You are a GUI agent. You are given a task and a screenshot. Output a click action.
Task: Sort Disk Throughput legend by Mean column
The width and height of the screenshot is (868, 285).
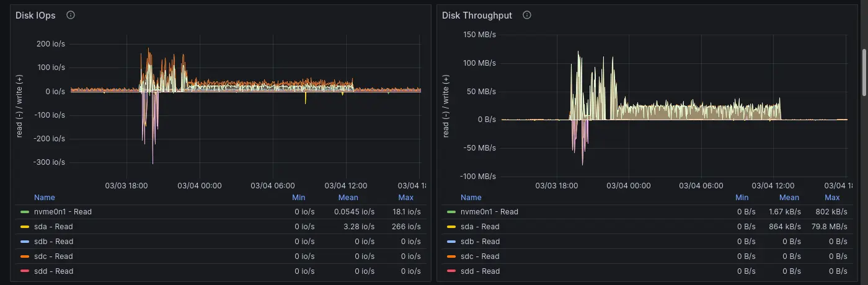(789, 198)
